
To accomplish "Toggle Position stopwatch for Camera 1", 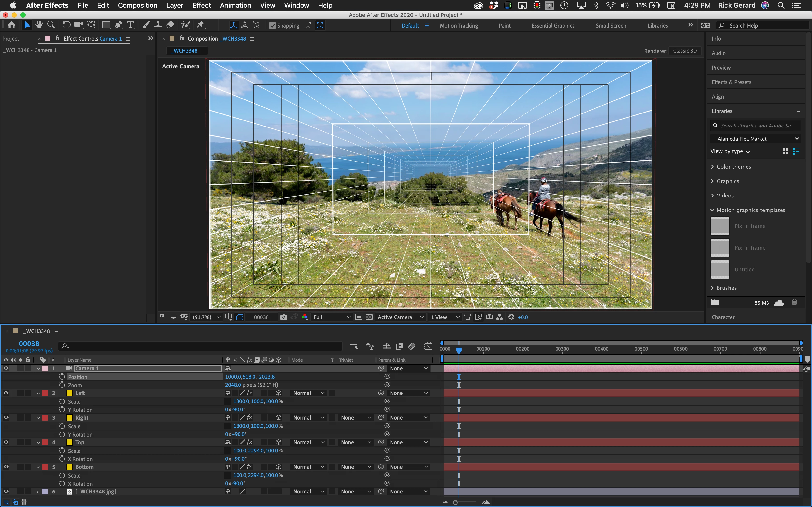I will click(x=62, y=377).
